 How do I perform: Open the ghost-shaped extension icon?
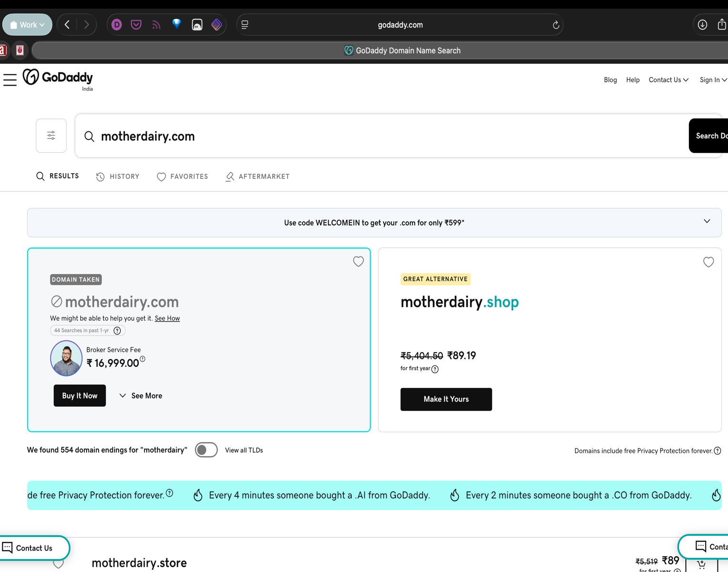197,25
